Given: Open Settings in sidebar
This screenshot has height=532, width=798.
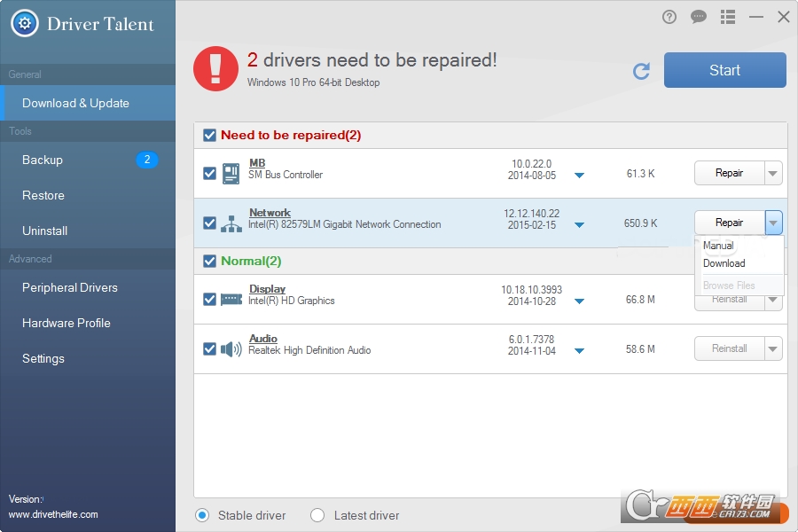Looking at the screenshot, I should pos(88,358).
